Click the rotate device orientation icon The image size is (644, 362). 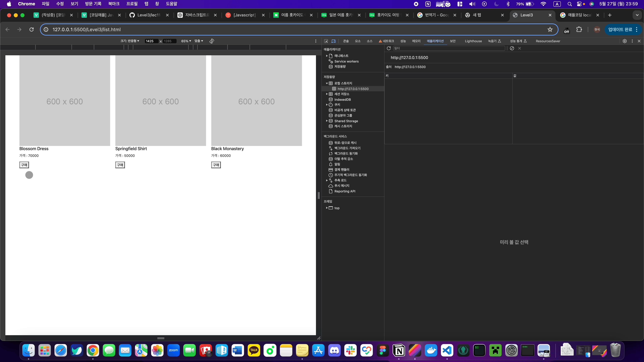point(212,41)
